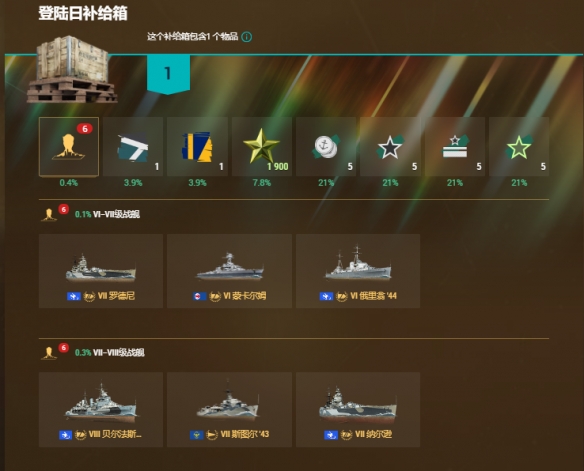
Task: Select the dark star bonus icon
Action: click(390, 147)
